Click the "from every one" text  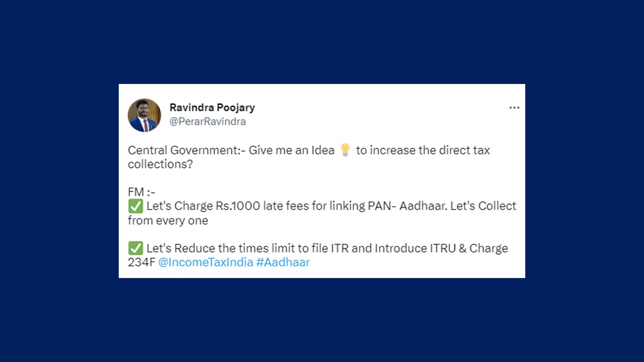pos(168,220)
